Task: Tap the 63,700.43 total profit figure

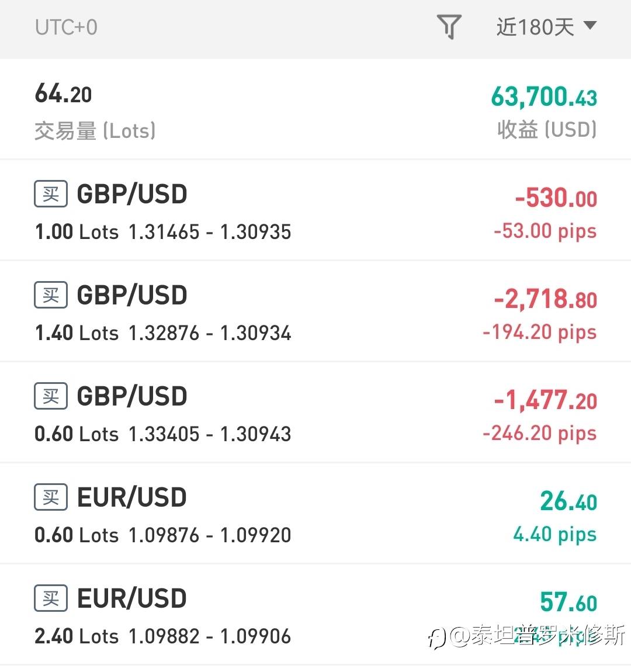Action: [x=543, y=97]
